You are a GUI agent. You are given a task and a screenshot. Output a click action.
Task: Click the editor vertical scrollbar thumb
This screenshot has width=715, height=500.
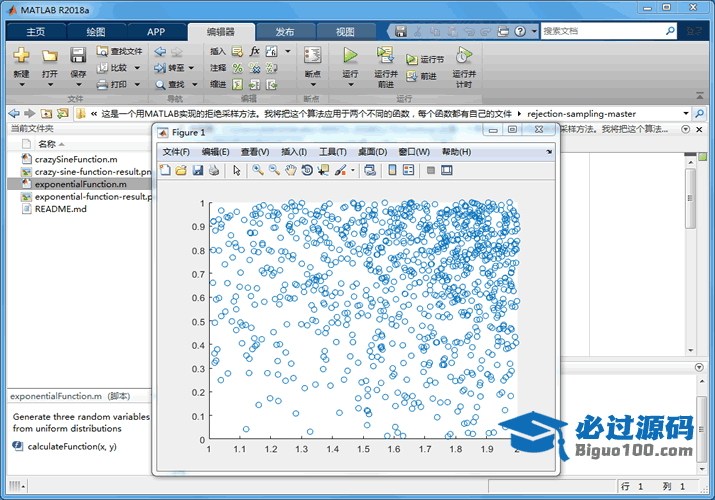click(x=690, y=199)
